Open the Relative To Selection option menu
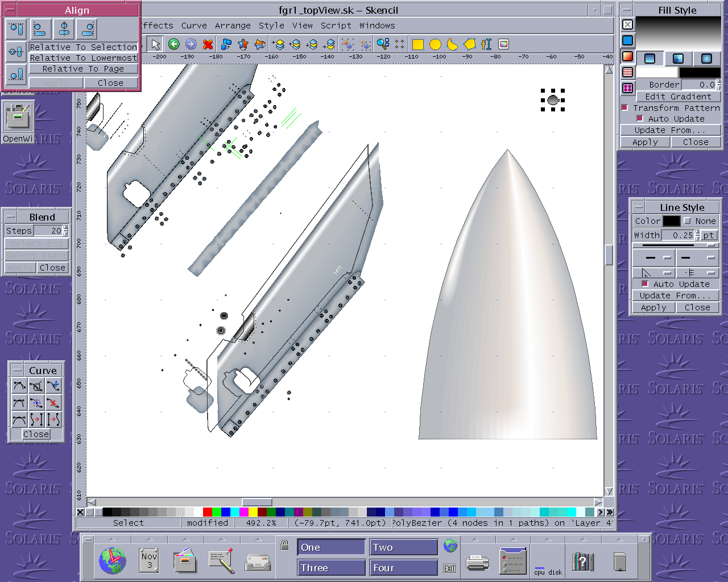This screenshot has width=728, height=582. pos(83,47)
